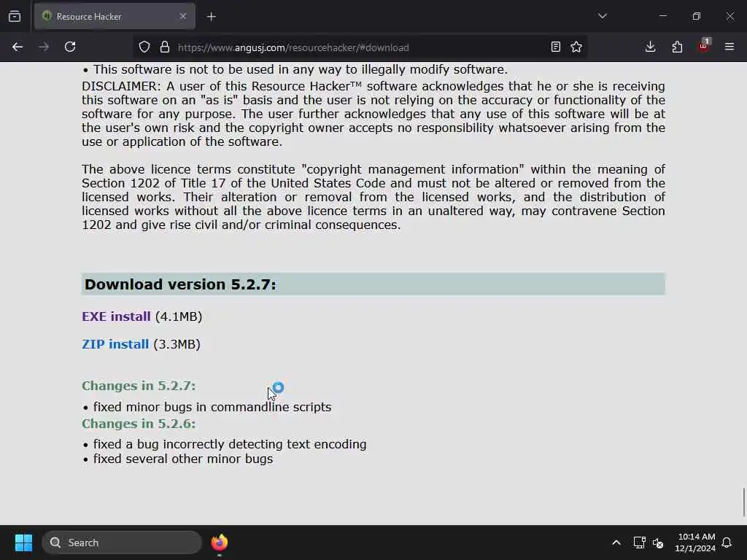Show hidden system tray icons chevron
This screenshot has height=560, width=747.
point(616,542)
